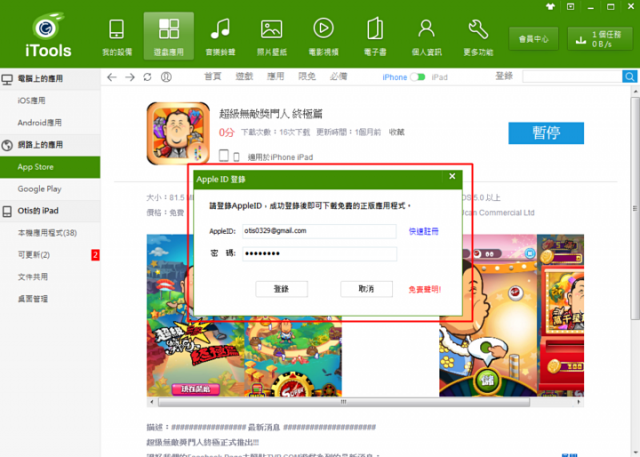Image resolution: width=640 pixels, height=457 pixels.
Task: Open the 電影視頻 video section
Action: coord(324,37)
